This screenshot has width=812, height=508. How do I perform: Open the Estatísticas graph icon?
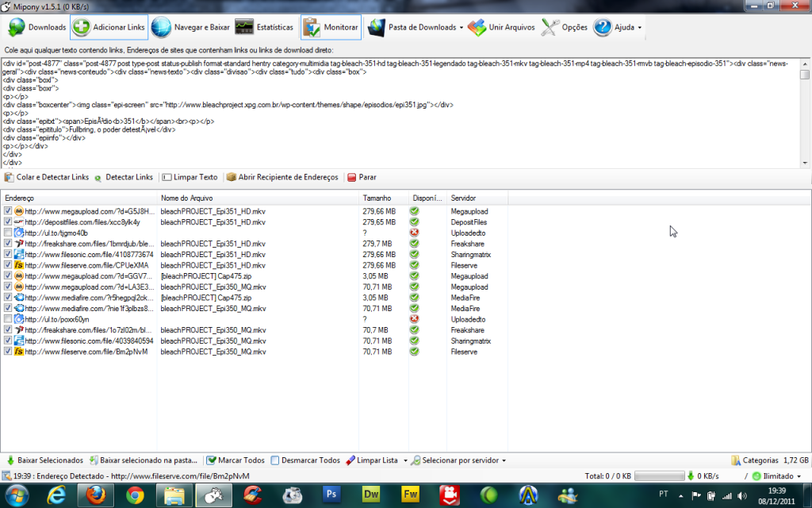click(244, 27)
